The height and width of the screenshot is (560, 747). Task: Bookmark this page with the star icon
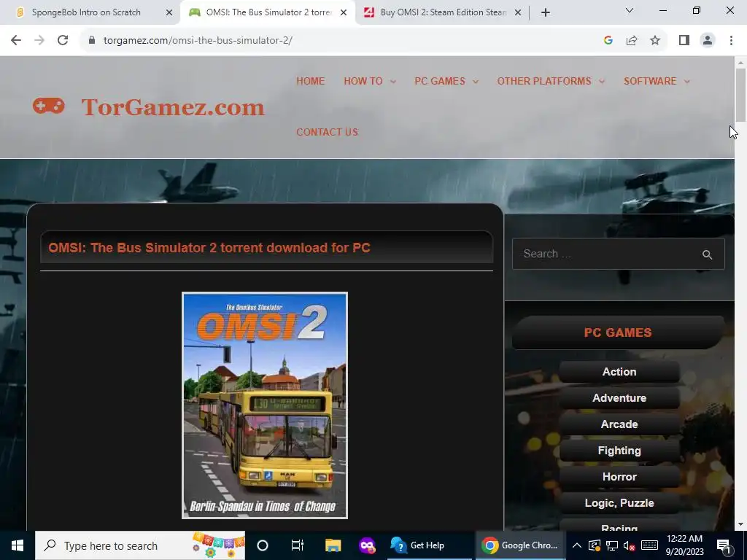tap(655, 41)
